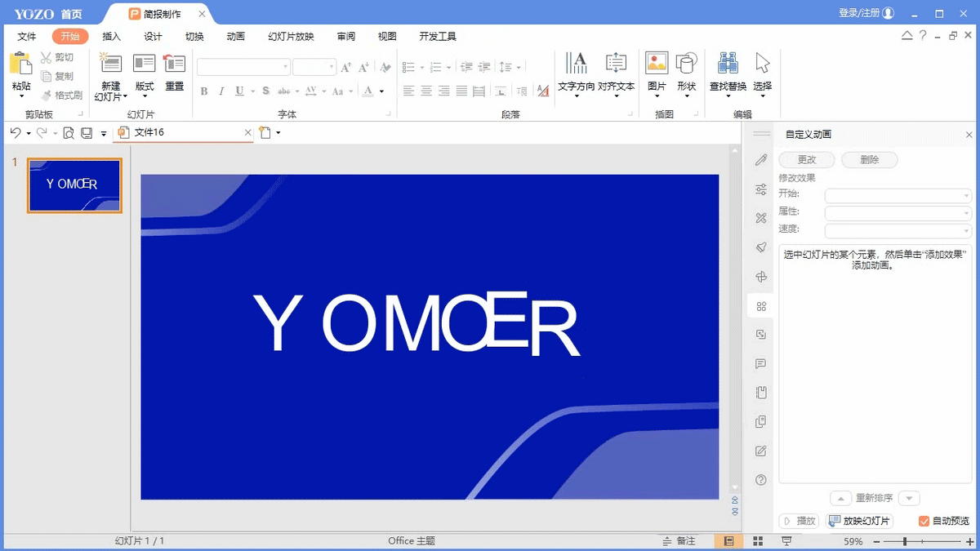
Task: Click the New Slide (新建幻灯片) icon
Action: coord(110,63)
